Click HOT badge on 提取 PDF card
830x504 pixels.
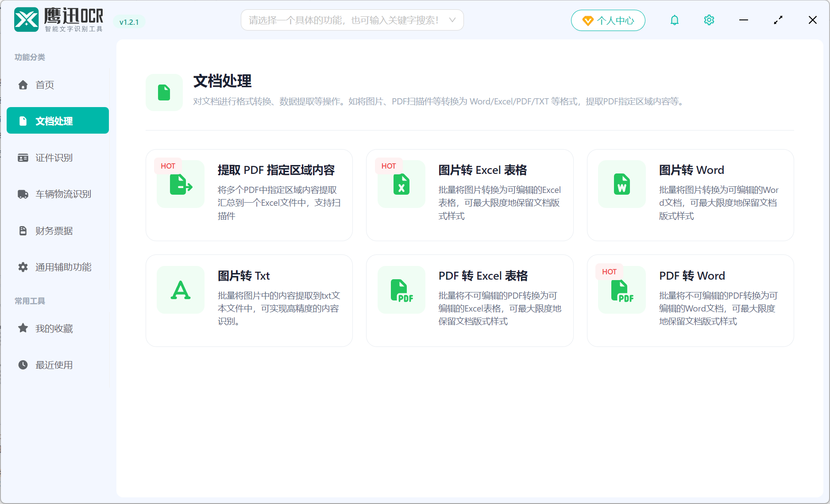coord(168,166)
